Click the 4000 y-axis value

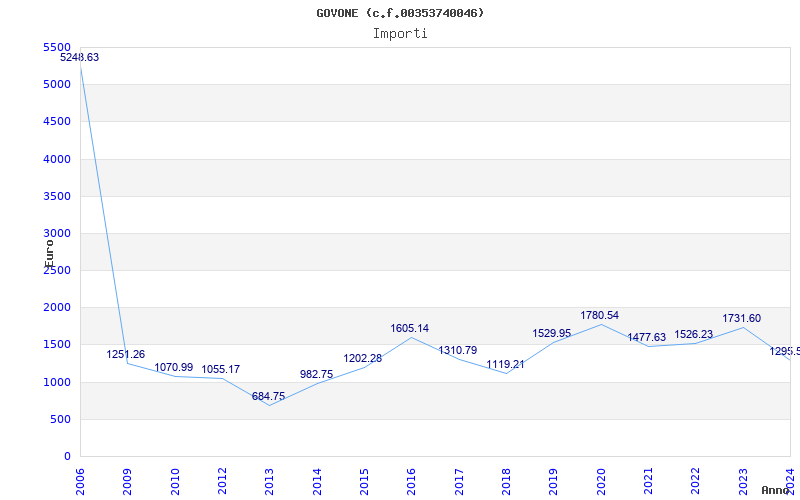(x=57, y=159)
